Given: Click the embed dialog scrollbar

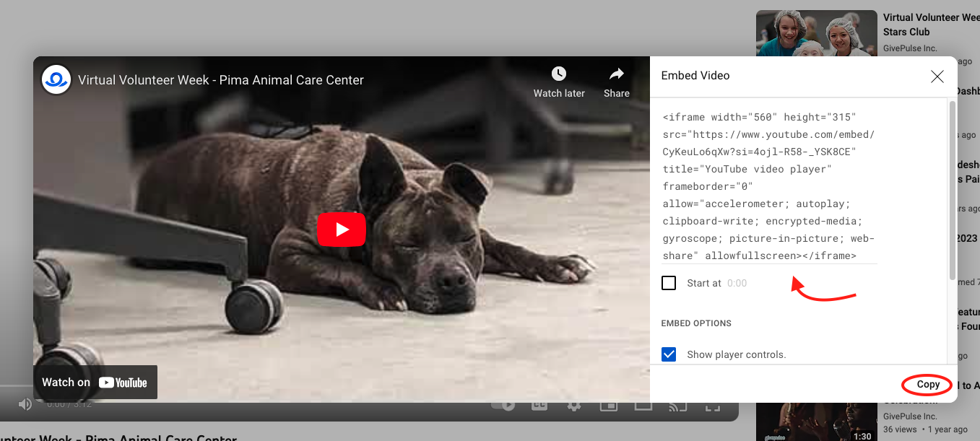Looking at the screenshot, I should [x=952, y=189].
